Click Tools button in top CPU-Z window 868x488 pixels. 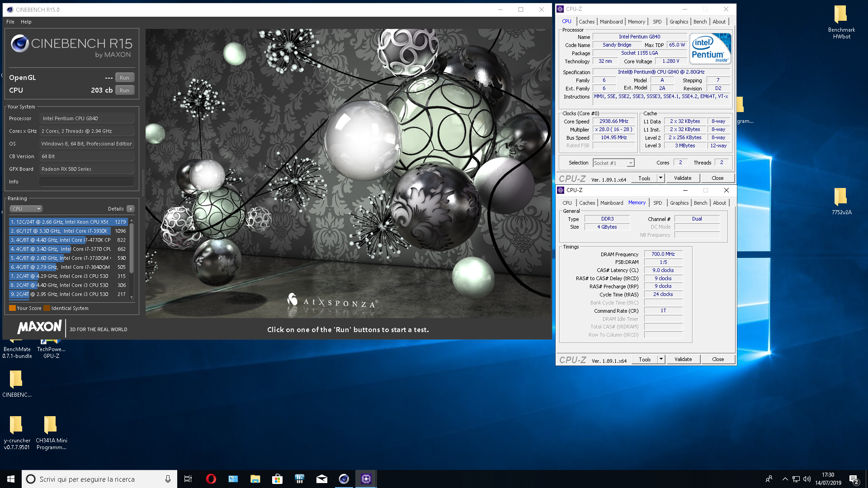pyautogui.click(x=644, y=178)
